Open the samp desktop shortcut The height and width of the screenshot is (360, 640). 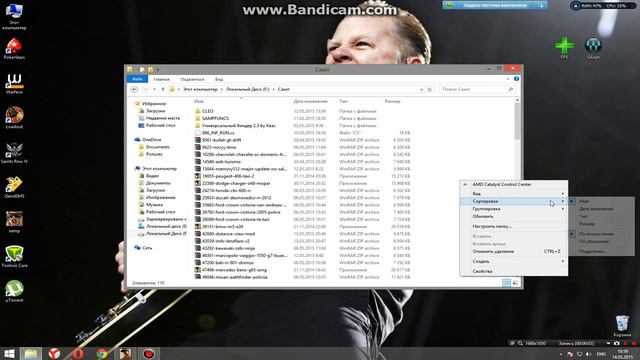pyautogui.click(x=14, y=222)
